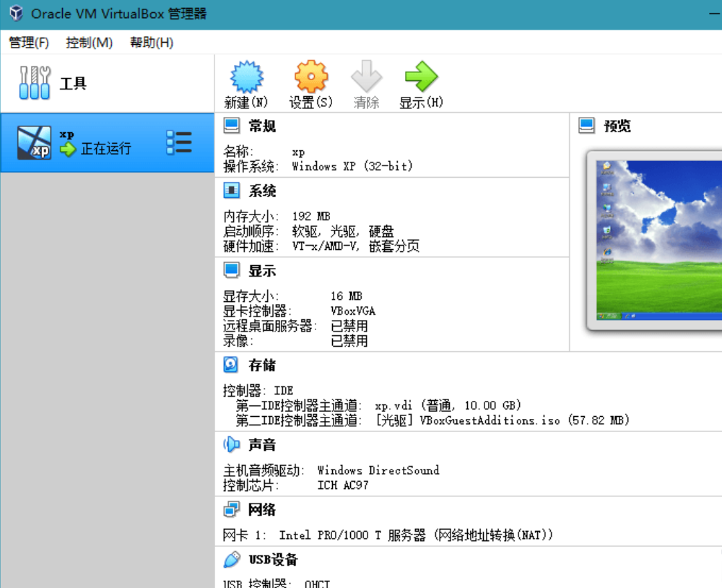Open the 声音 section heading link

(262, 445)
